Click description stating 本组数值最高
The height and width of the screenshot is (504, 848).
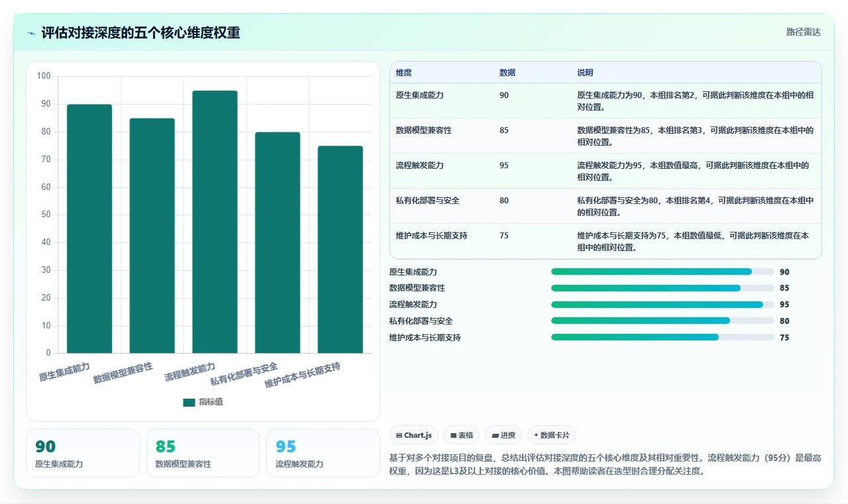[693, 172]
